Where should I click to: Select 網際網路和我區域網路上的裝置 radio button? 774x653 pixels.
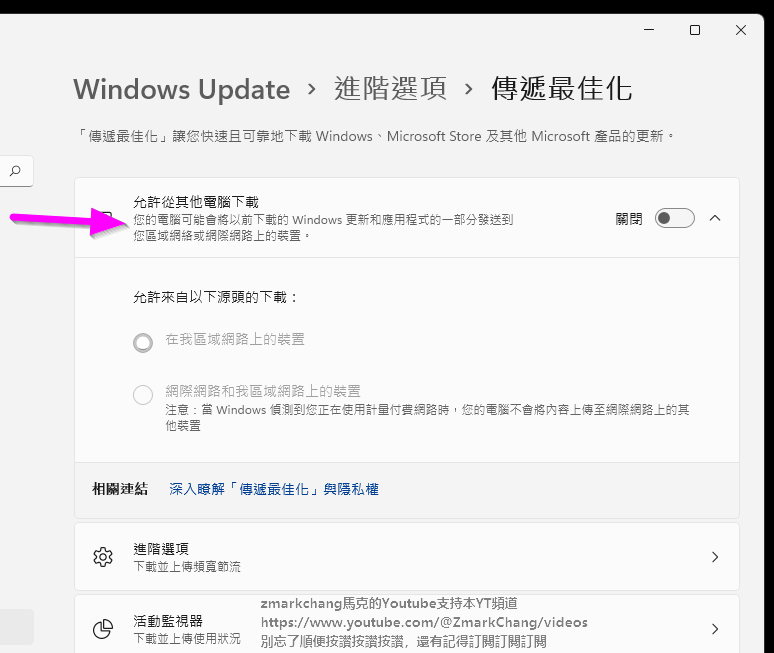click(x=143, y=394)
